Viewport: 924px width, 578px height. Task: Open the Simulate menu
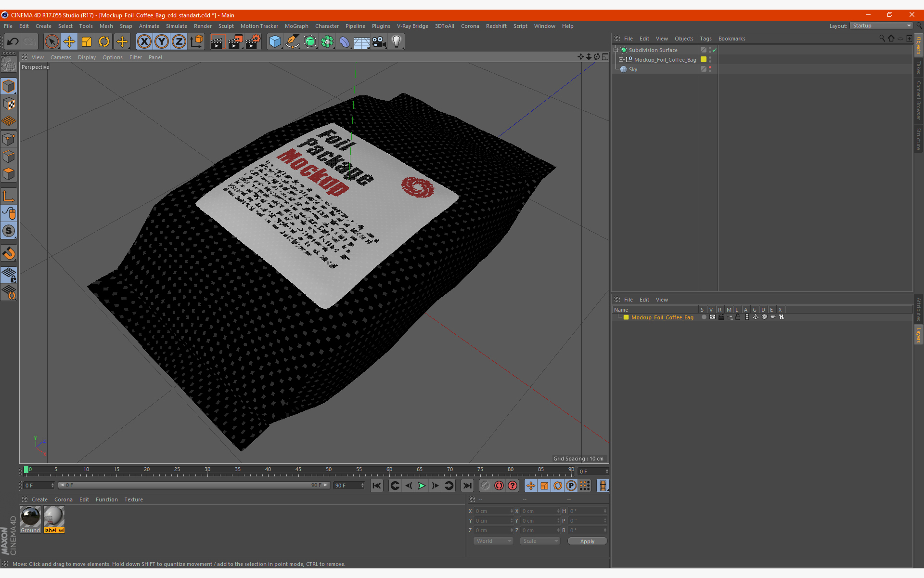pyautogui.click(x=176, y=26)
